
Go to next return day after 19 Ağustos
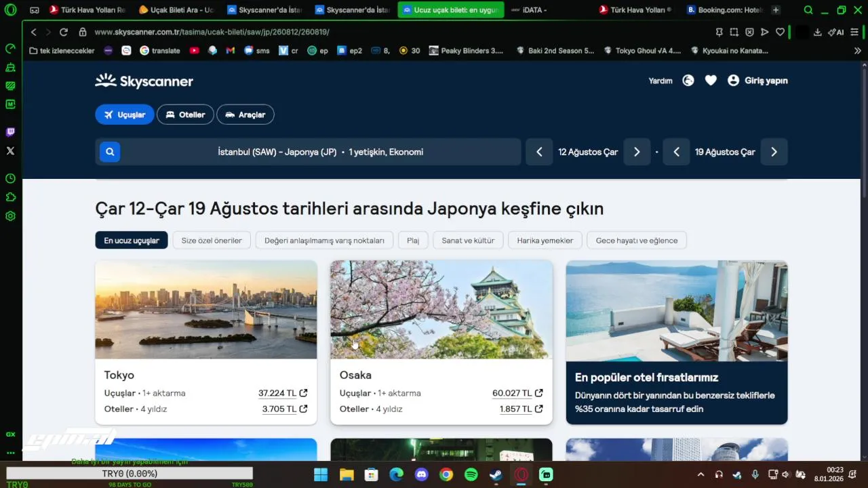[774, 152]
